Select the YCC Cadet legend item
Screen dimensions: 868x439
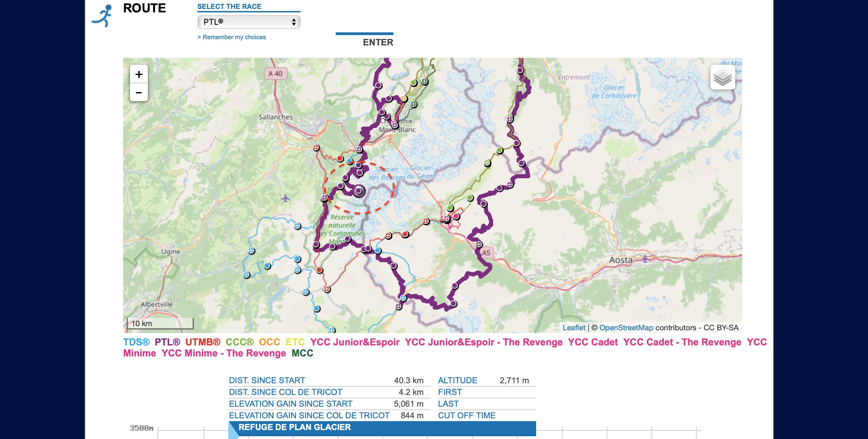point(593,342)
